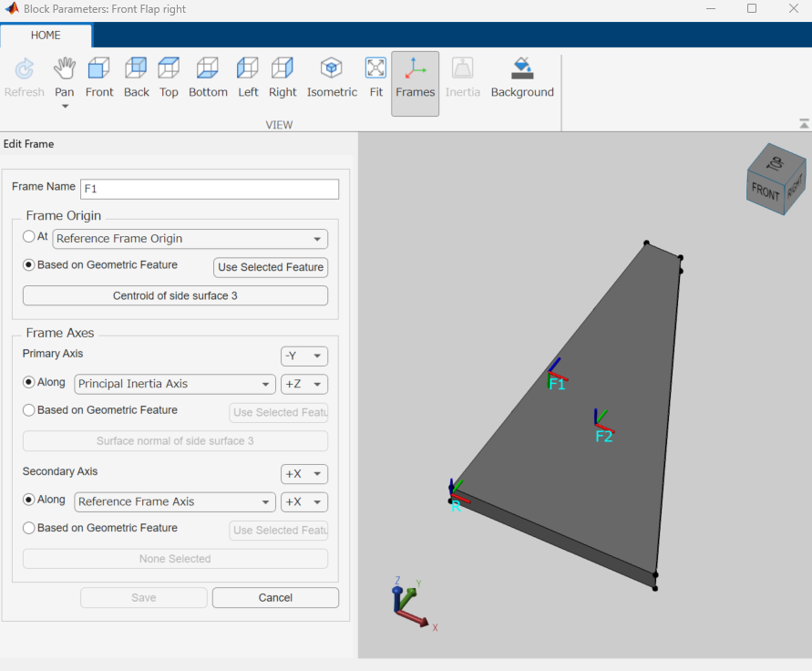This screenshot has width=812, height=671.
Task: Select Primary Axis 'Along' radio button
Action: 29,382
